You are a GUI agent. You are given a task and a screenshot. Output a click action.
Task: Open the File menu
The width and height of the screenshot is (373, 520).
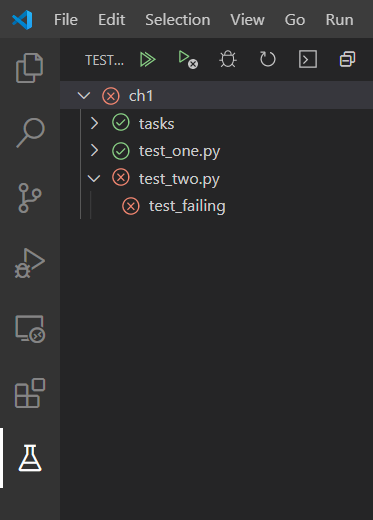66,20
